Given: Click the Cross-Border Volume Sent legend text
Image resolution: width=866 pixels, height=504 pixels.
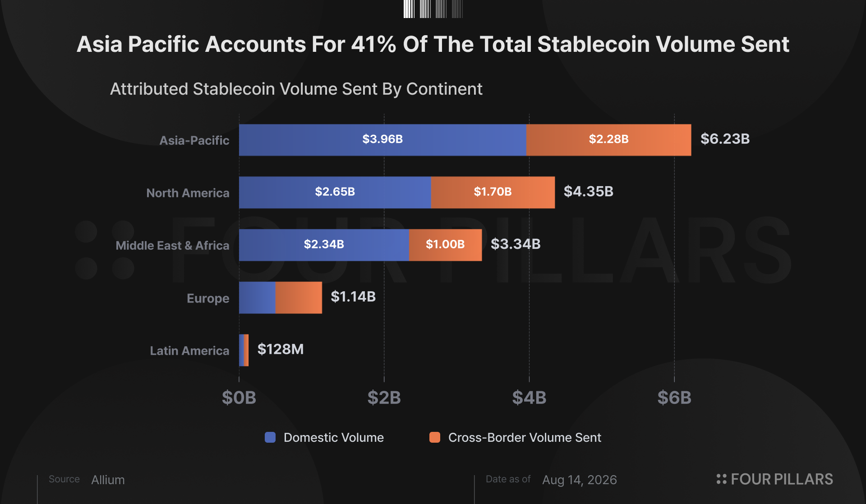Looking at the screenshot, I should click(x=525, y=437).
